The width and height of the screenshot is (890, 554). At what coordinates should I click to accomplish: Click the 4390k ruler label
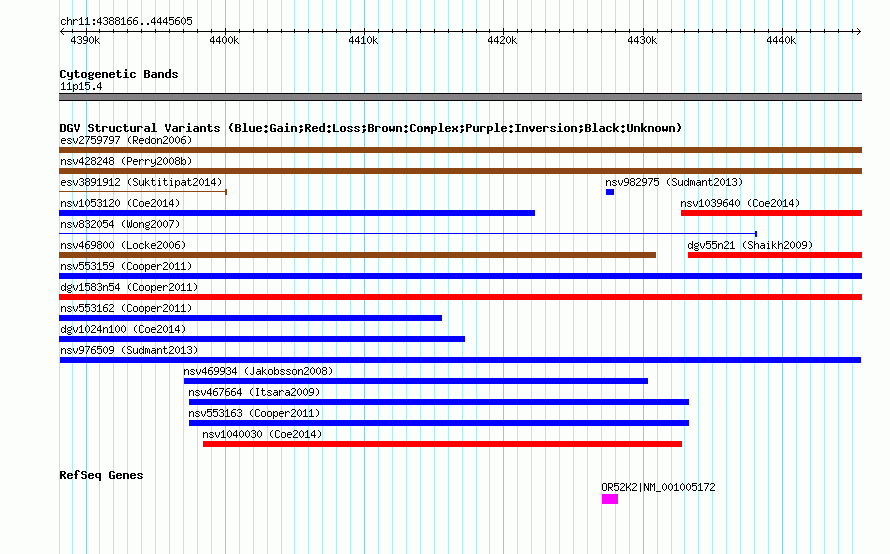pos(85,40)
